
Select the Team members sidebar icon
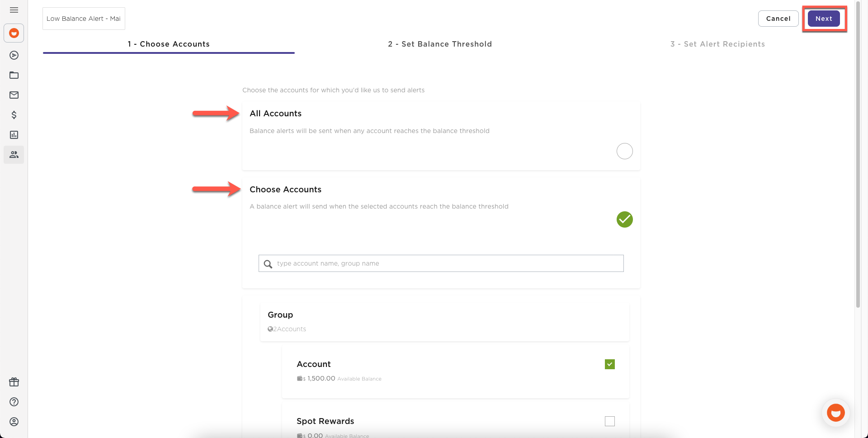pos(14,154)
